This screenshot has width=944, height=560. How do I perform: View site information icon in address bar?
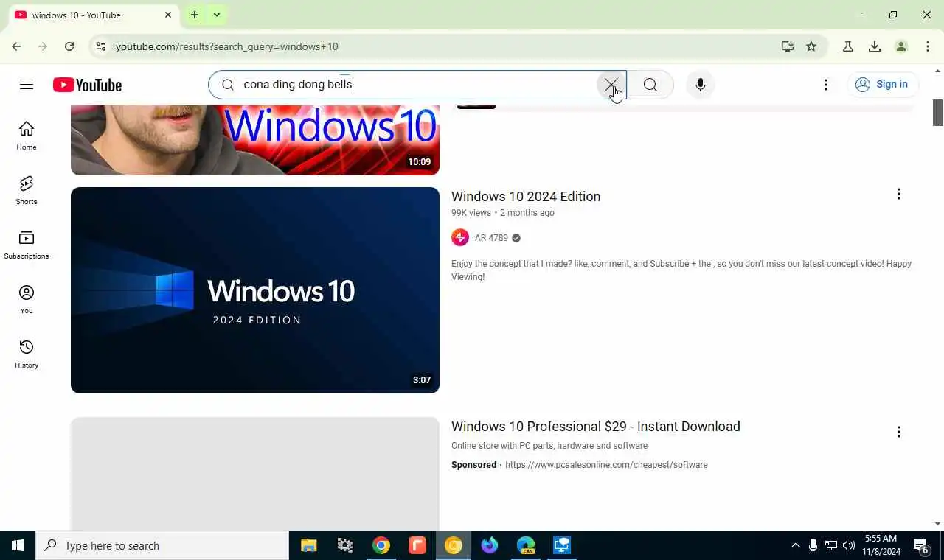101,46
